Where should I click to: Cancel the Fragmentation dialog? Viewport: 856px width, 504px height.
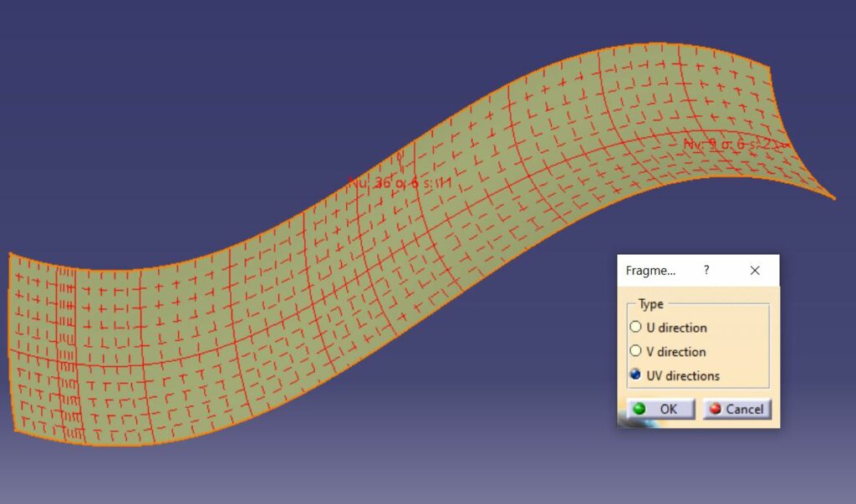pyautogui.click(x=737, y=409)
